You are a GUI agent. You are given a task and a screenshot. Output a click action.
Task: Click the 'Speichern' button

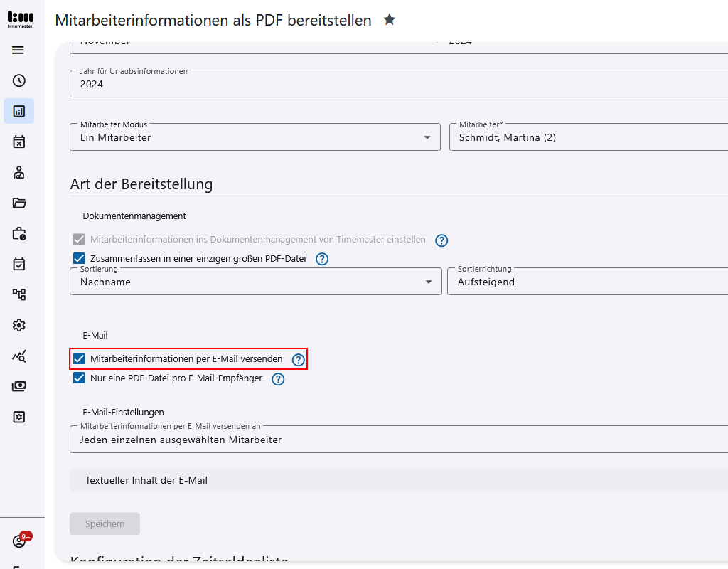point(105,523)
